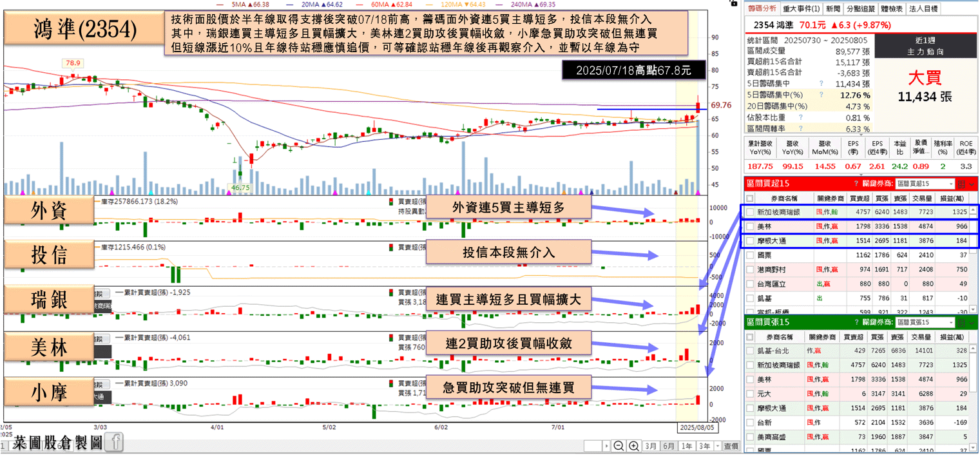
Task: Zoom out the chart with the minus magnifier
Action: coord(618,446)
